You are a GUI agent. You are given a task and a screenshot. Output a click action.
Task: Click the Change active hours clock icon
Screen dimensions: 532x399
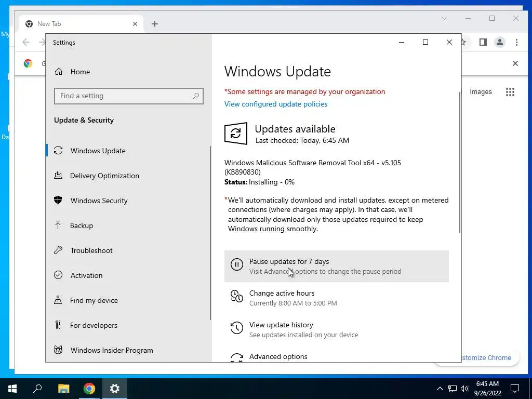coord(237,296)
